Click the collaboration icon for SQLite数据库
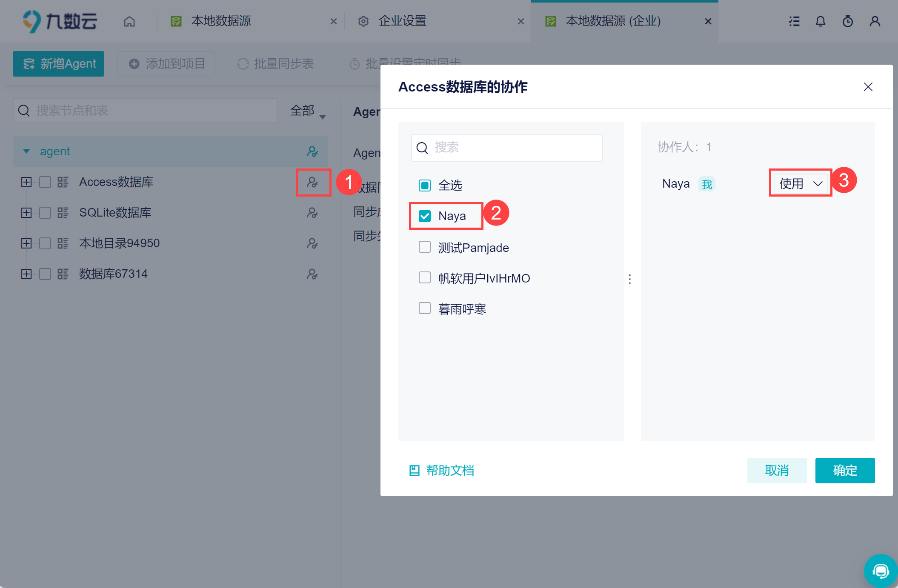The height and width of the screenshot is (588, 898). tap(313, 213)
